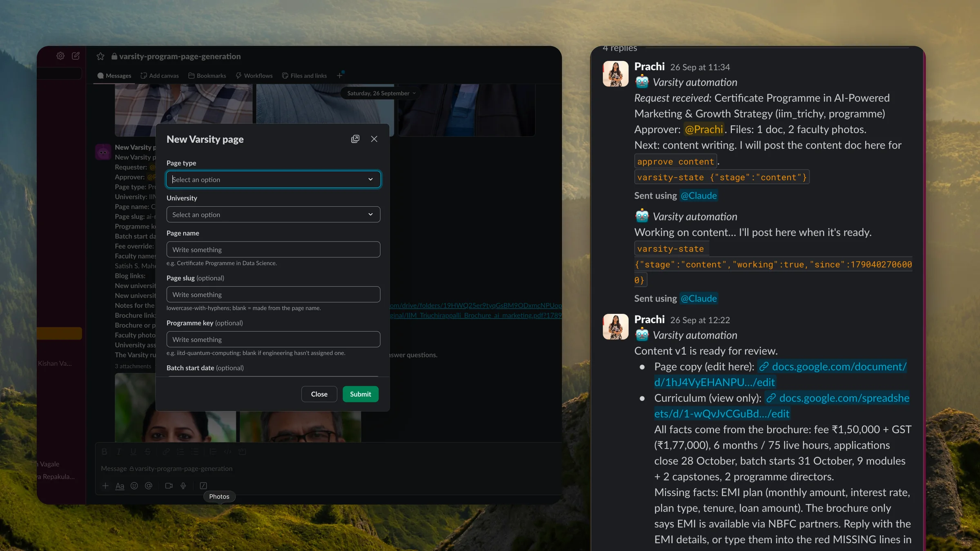Open the Workflows tab
The height and width of the screenshot is (551, 980).
pos(254,76)
